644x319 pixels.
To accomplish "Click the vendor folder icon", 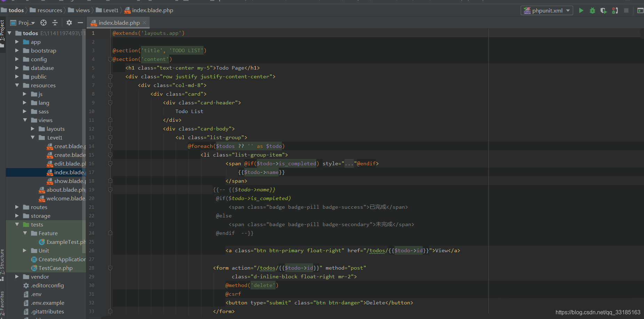I will pos(26,277).
